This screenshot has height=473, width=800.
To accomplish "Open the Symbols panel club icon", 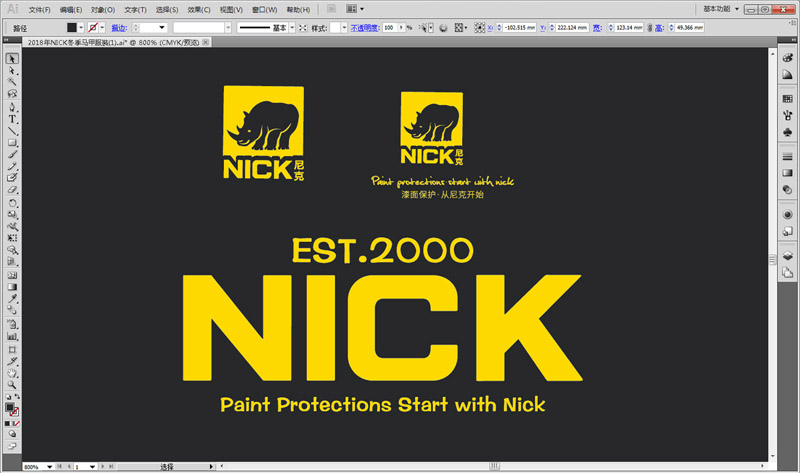I will [x=788, y=132].
